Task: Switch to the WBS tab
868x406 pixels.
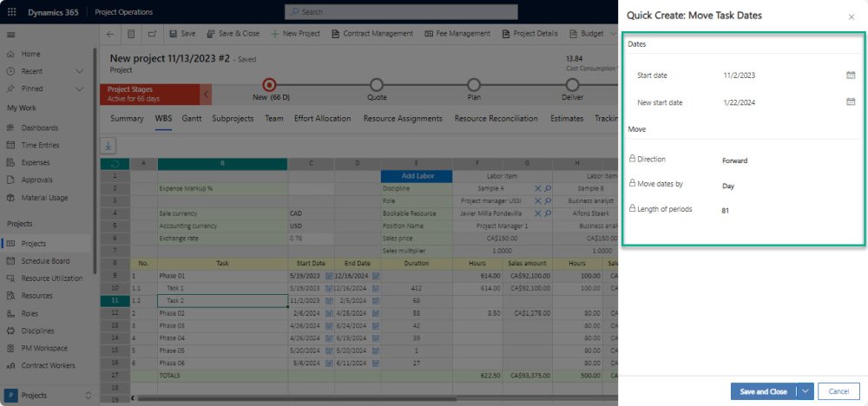Action: point(163,118)
